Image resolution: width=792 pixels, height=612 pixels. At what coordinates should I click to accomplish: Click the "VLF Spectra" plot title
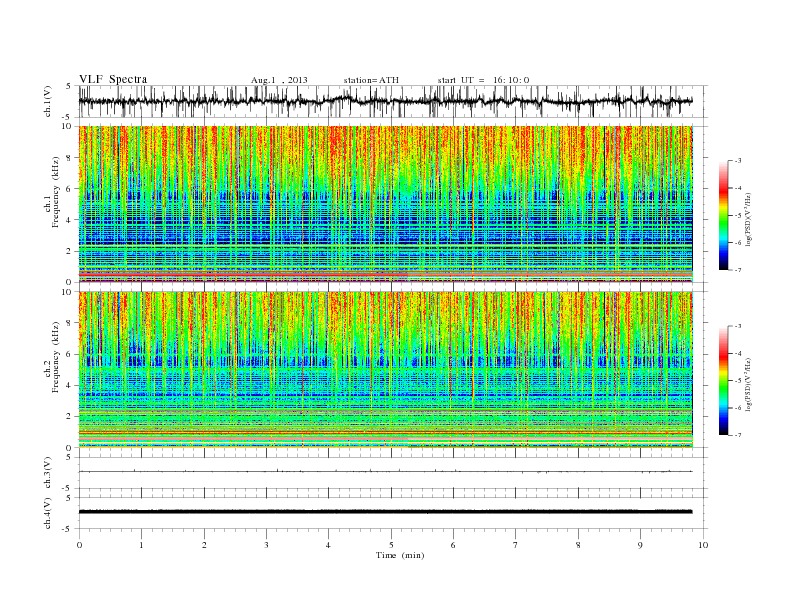click(x=113, y=79)
